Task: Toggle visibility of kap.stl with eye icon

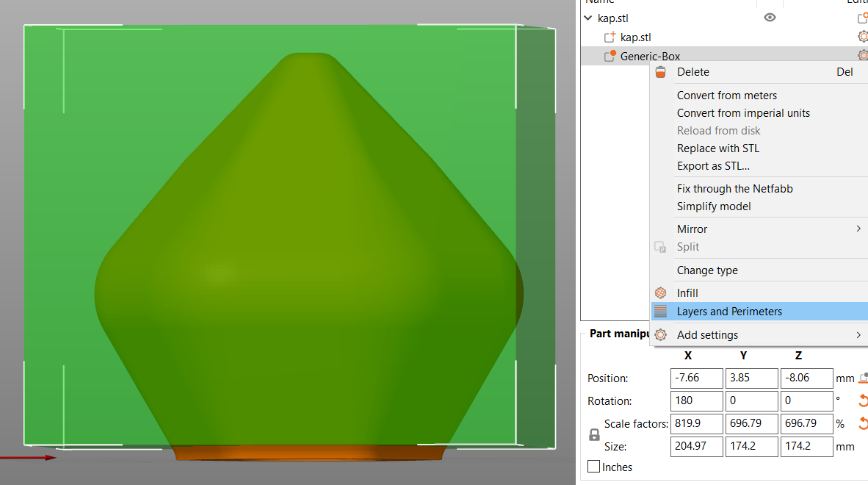Action: tap(770, 16)
